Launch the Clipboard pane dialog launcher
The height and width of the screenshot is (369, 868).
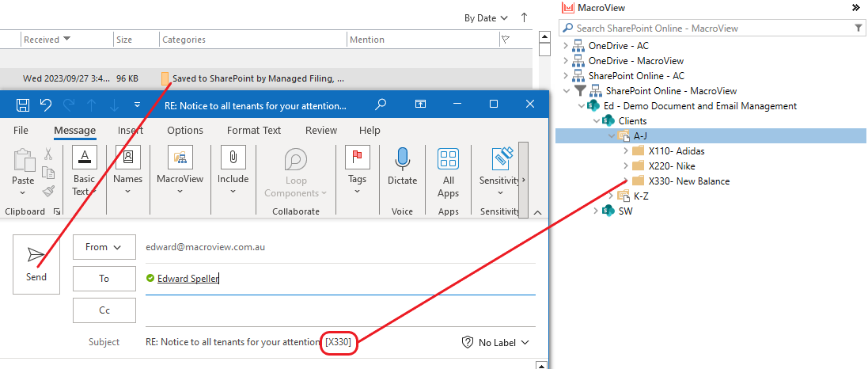pos(56,211)
